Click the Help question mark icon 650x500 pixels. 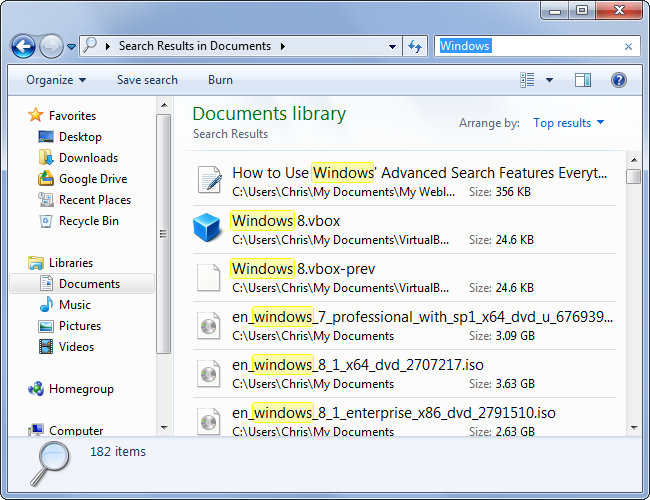[x=619, y=80]
